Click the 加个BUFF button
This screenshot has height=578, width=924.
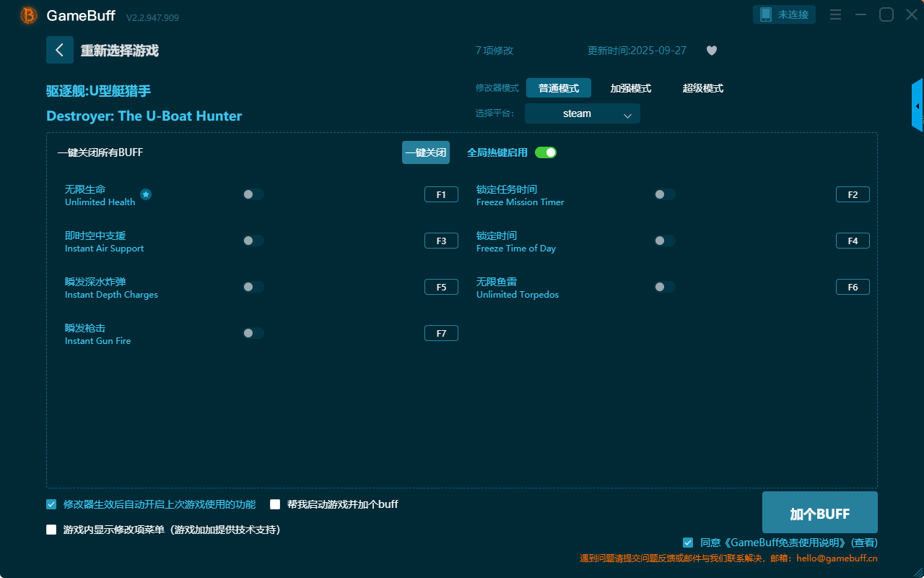(x=819, y=513)
